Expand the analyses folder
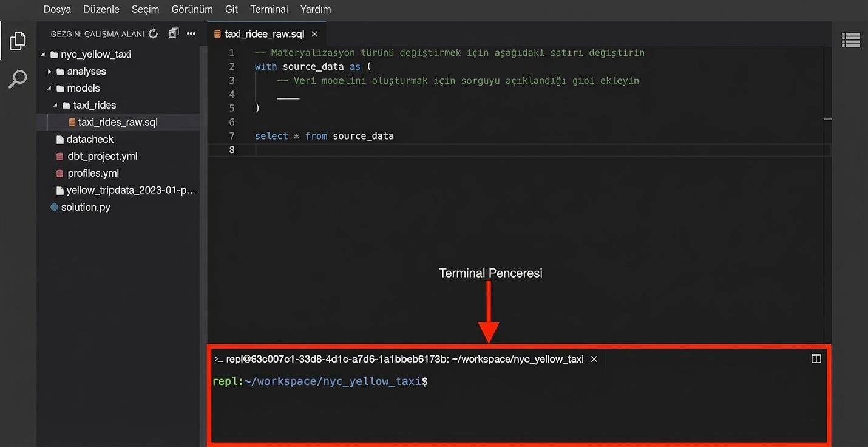The width and height of the screenshot is (868, 447). point(50,71)
